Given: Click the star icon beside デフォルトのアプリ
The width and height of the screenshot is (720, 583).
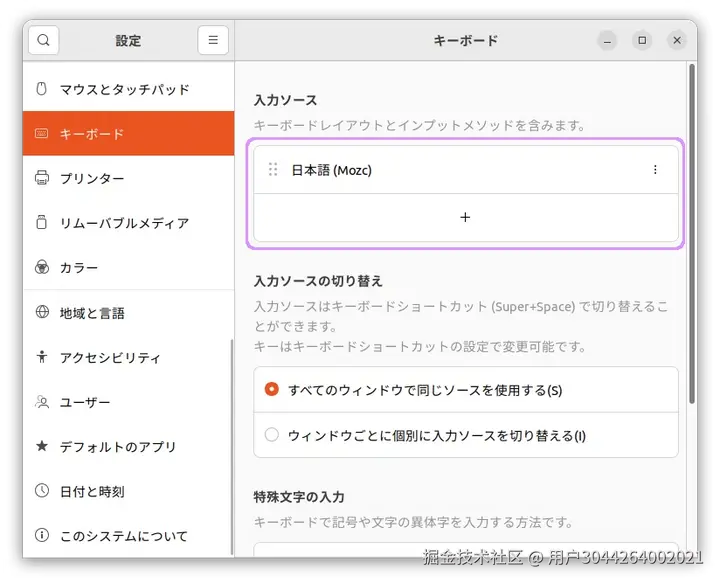Looking at the screenshot, I should [42, 446].
